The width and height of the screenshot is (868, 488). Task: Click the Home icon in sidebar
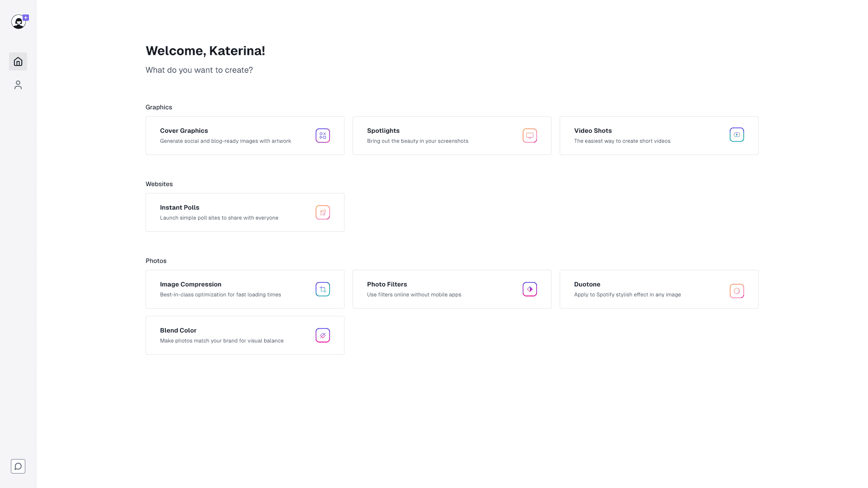tap(18, 61)
